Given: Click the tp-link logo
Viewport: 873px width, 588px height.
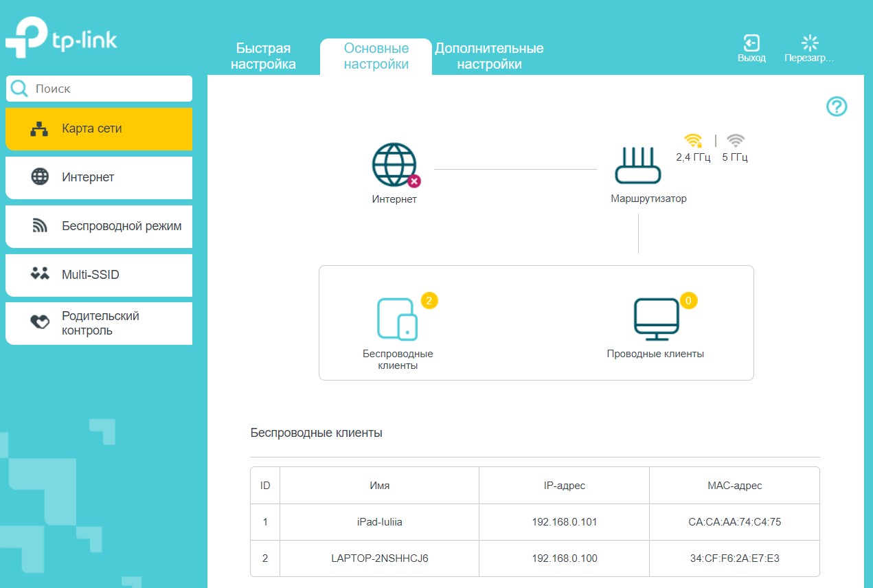Looking at the screenshot, I should click(62, 40).
